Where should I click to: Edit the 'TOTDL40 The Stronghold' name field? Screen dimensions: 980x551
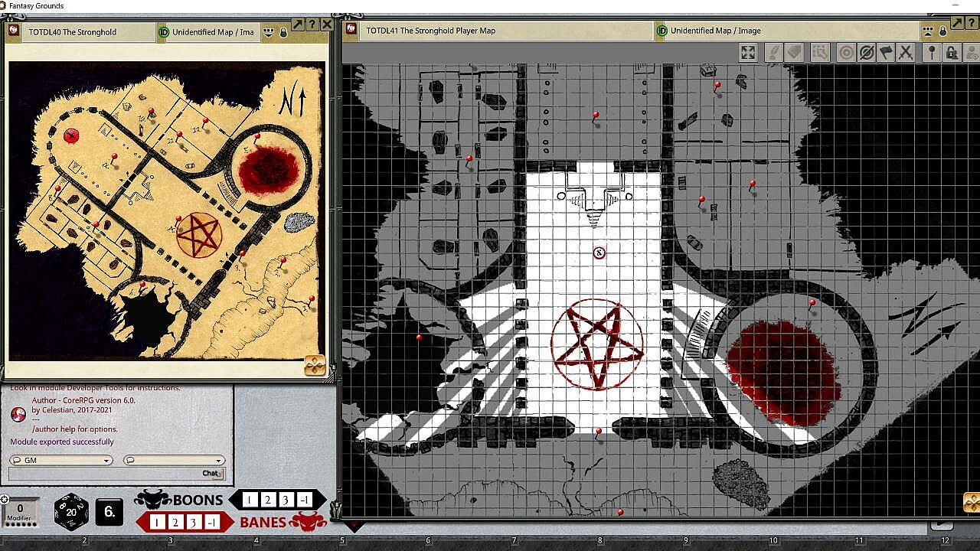pyautogui.click(x=89, y=32)
